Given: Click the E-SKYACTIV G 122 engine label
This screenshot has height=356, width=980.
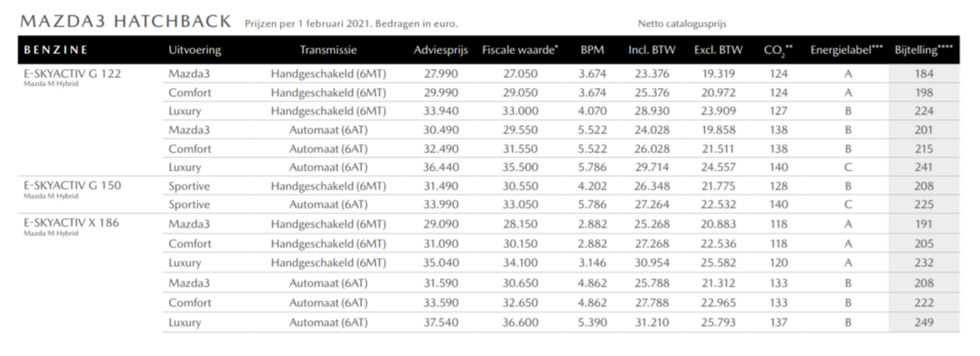Looking at the screenshot, I should pos(72,73).
